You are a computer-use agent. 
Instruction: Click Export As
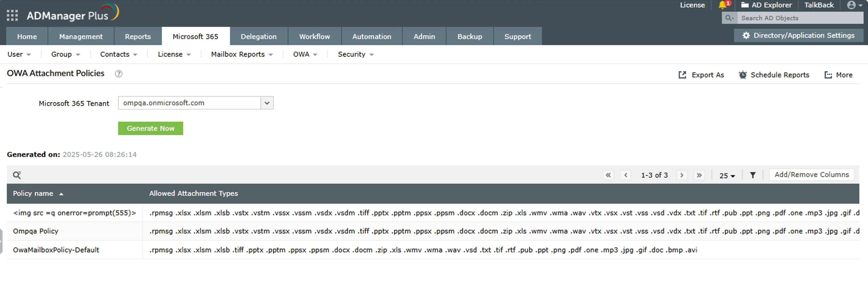[701, 75]
